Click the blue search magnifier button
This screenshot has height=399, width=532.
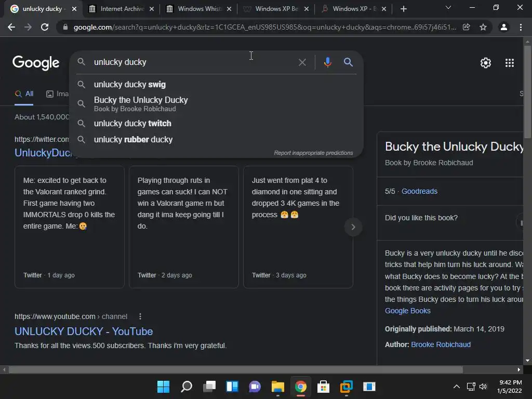point(348,62)
